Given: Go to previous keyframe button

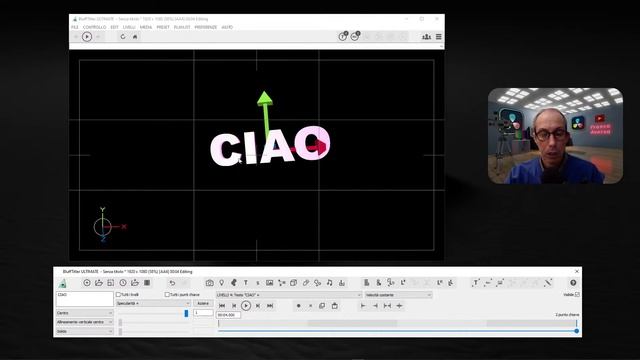Looking at the screenshot, I should 234,306.
